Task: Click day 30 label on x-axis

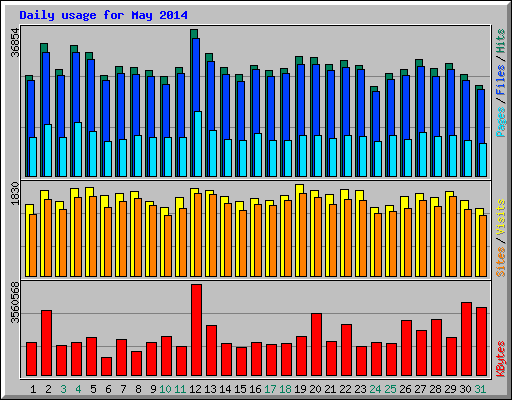Action: [465, 389]
